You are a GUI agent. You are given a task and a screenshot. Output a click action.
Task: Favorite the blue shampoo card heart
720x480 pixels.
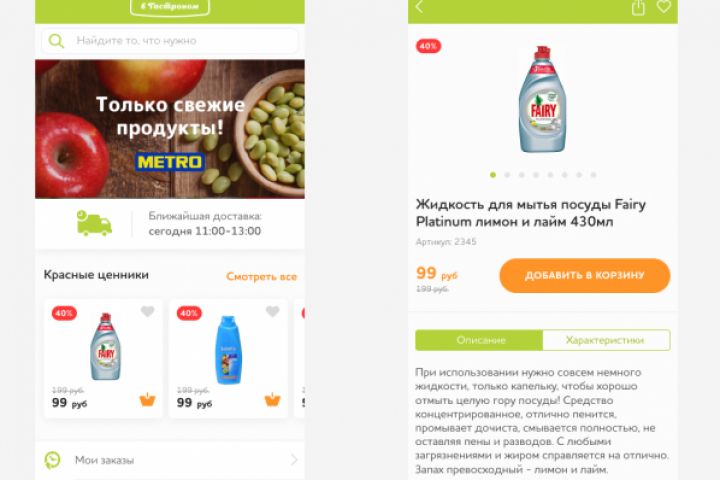273,311
